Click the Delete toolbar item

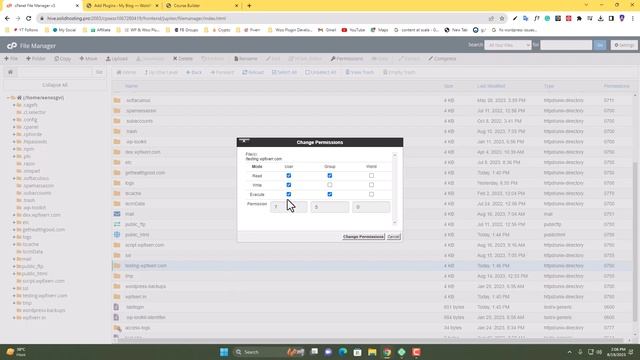tap(182, 59)
